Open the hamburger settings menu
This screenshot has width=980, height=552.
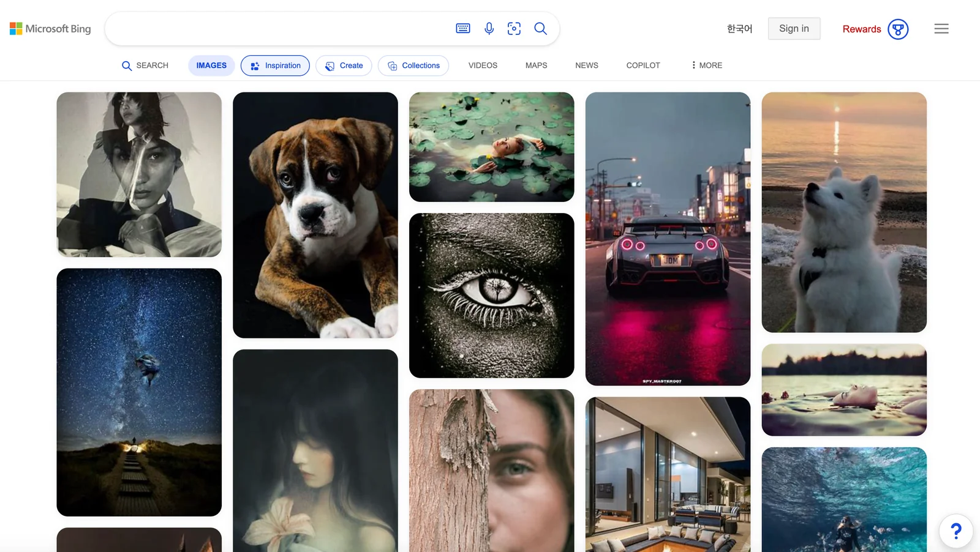[x=941, y=29]
